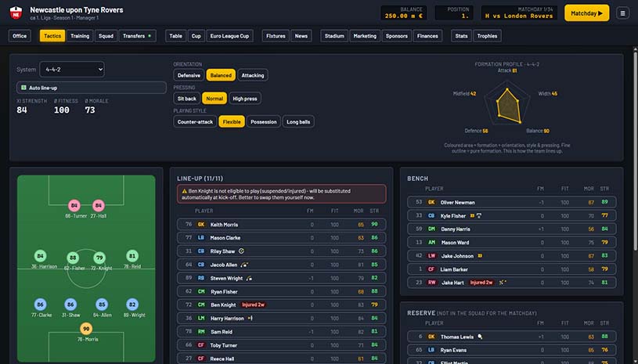Click the formation profile radar chart
The height and width of the screenshot is (364, 638).
[507, 103]
